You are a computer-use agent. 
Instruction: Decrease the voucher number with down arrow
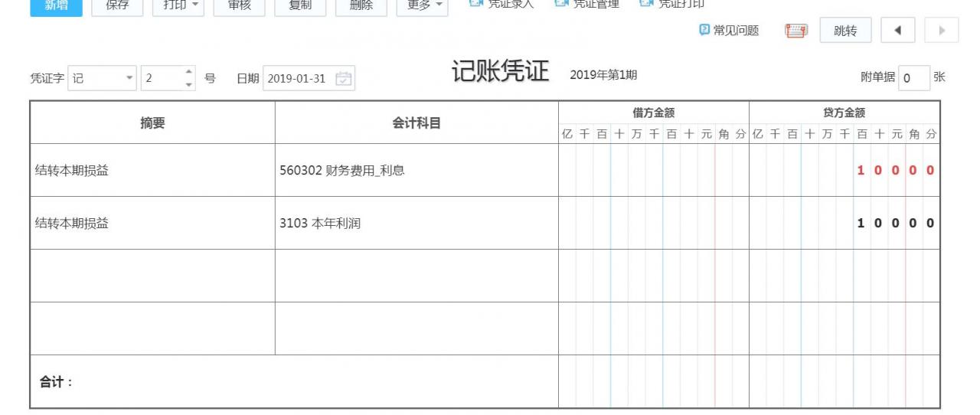pyautogui.click(x=190, y=84)
